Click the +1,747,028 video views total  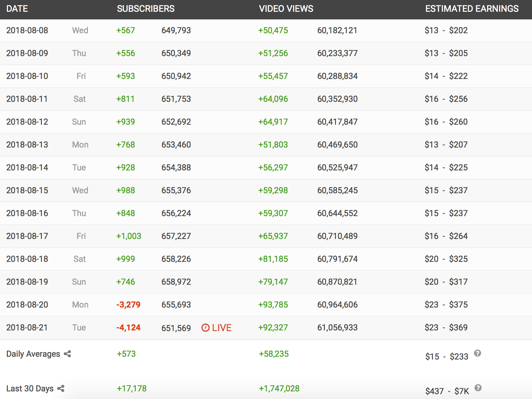coord(279,389)
